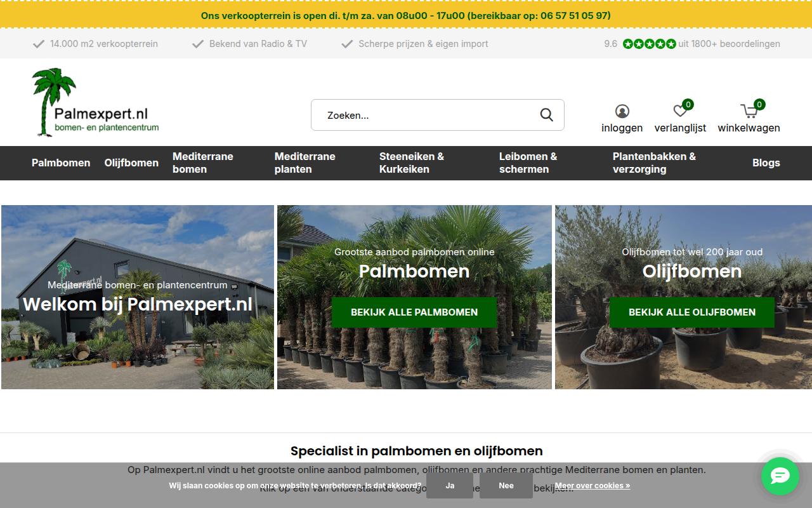The width and height of the screenshot is (812, 508).
Task: Click the Bekijk alle palmbomen button
Action: [414, 312]
